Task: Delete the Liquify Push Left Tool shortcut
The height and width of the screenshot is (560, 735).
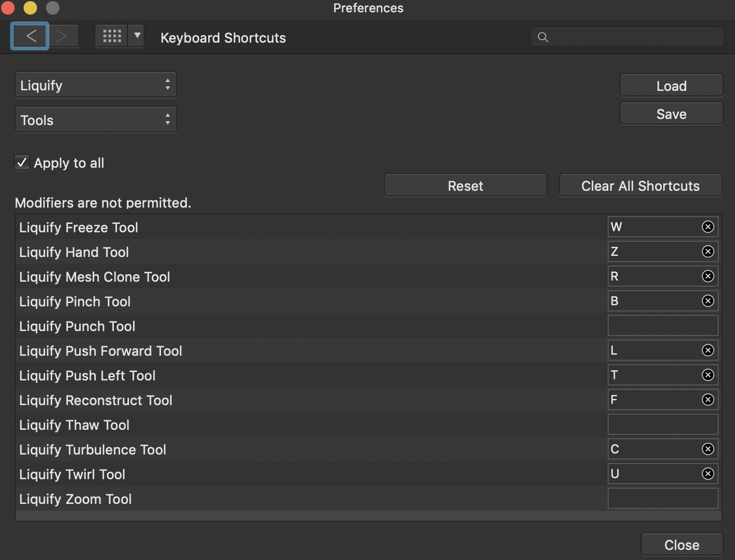Action: coord(708,375)
